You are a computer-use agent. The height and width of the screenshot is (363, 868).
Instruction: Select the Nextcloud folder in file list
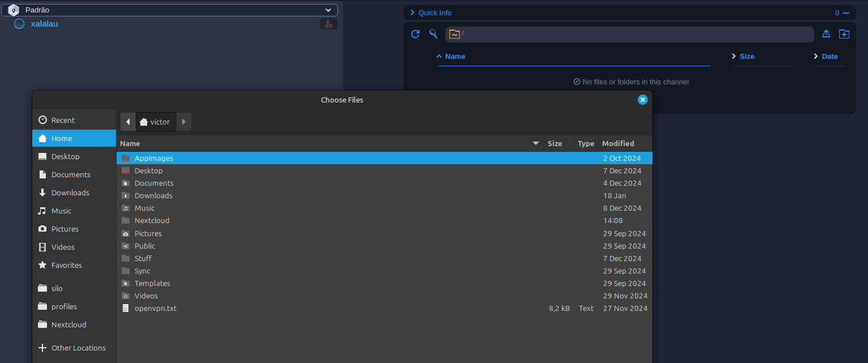[x=152, y=221]
